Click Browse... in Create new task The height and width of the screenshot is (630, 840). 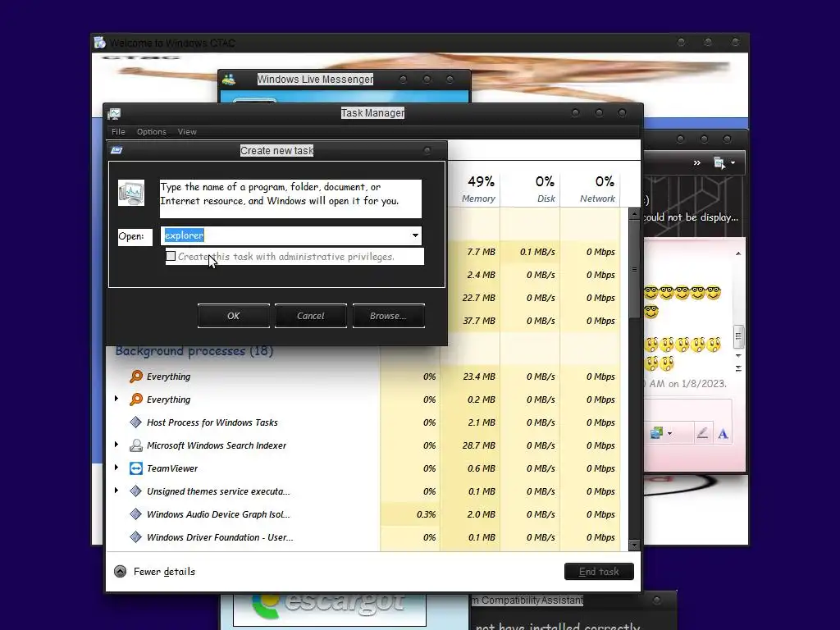388,316
